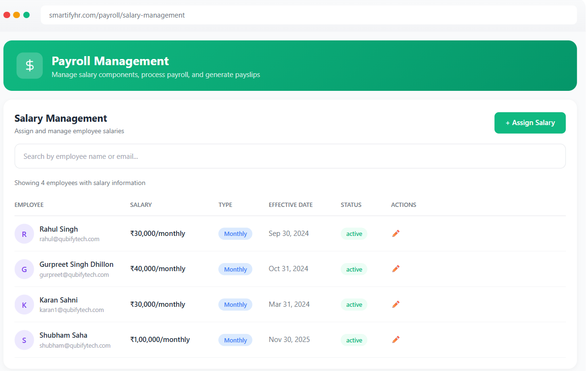Select Gurpreet's G avatar circle

pos(24,269)
